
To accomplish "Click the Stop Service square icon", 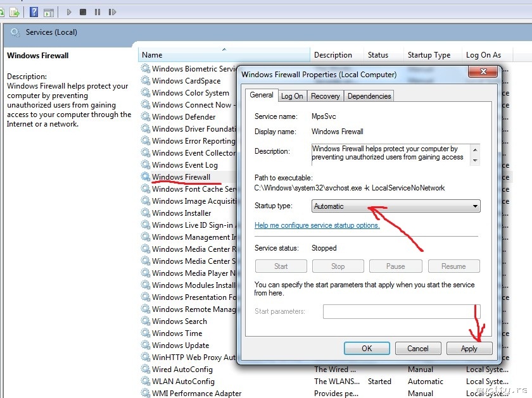I will point(83,12).
